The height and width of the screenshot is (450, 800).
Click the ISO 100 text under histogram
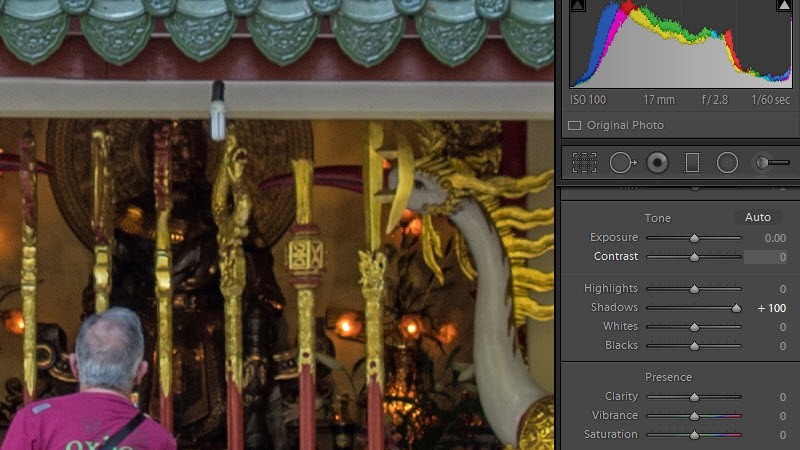click(x=588, y=100)
